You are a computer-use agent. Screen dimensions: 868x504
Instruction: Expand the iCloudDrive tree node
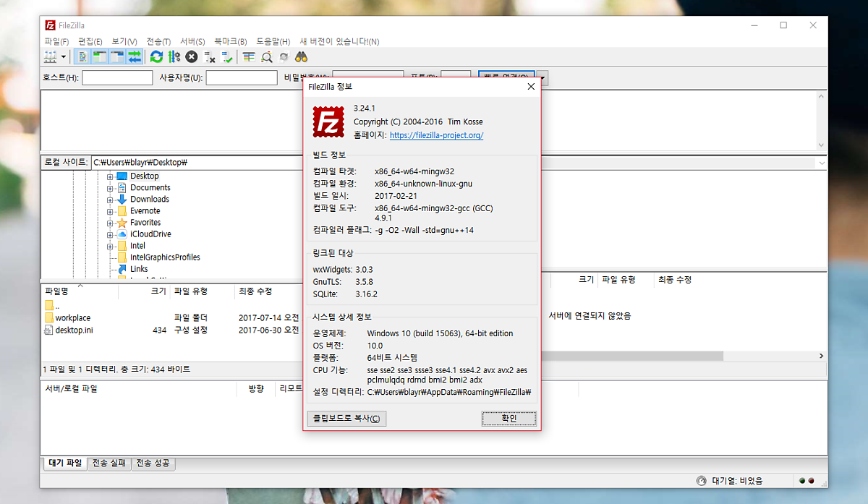click(x=110, y=234)
